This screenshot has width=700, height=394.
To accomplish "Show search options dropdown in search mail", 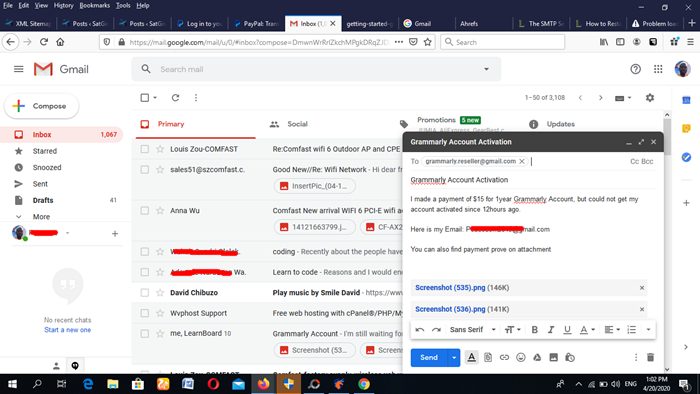I will 486,69.
